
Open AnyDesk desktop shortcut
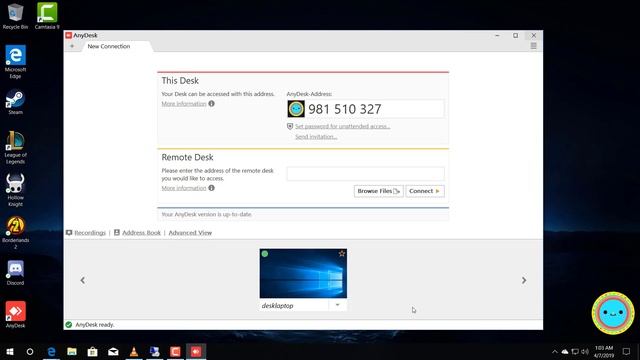point(15,314)
